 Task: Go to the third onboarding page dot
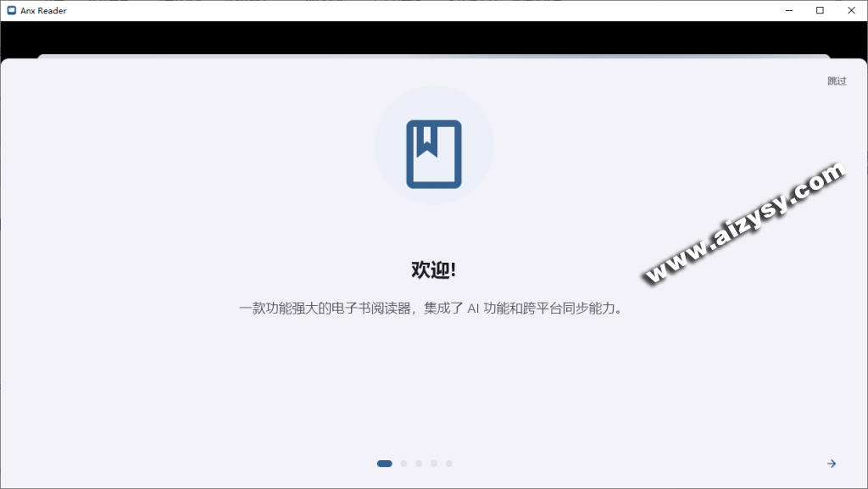(419, 464)
